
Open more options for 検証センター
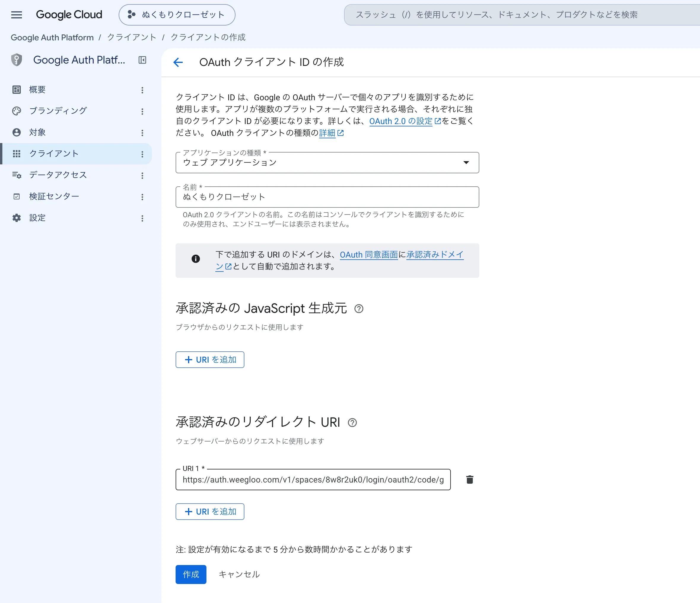click(x=142, y=197)
